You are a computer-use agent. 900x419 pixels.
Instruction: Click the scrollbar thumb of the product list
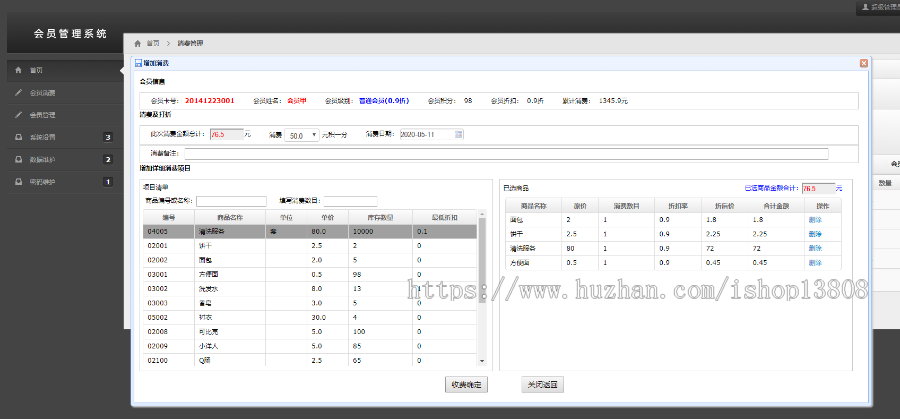482,260
